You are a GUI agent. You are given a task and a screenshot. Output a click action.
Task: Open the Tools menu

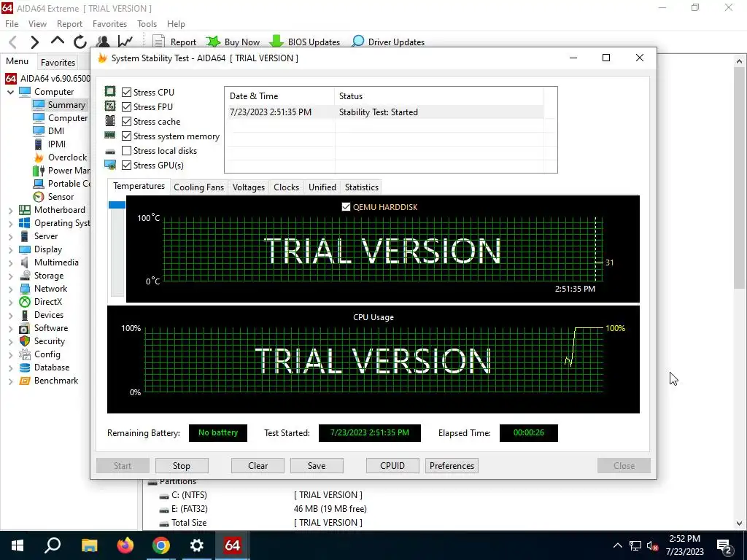pyautogui.click(x=147, y=24)
